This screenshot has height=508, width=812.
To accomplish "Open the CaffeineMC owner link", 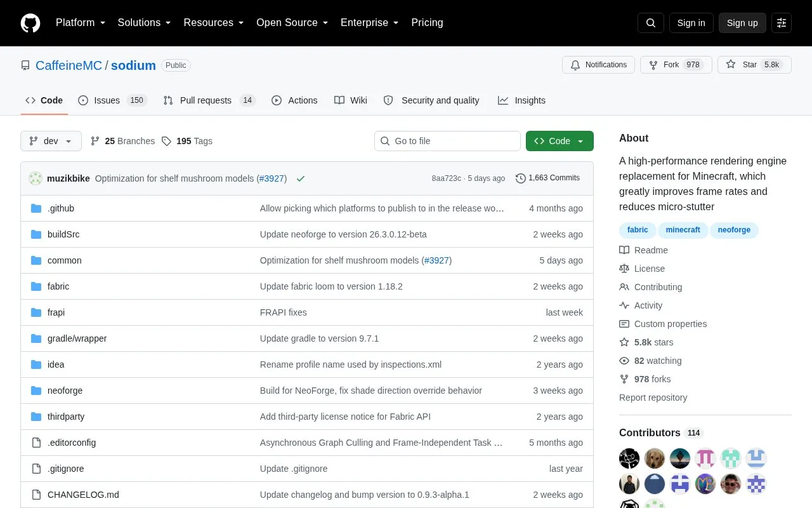I will point(69,65).
